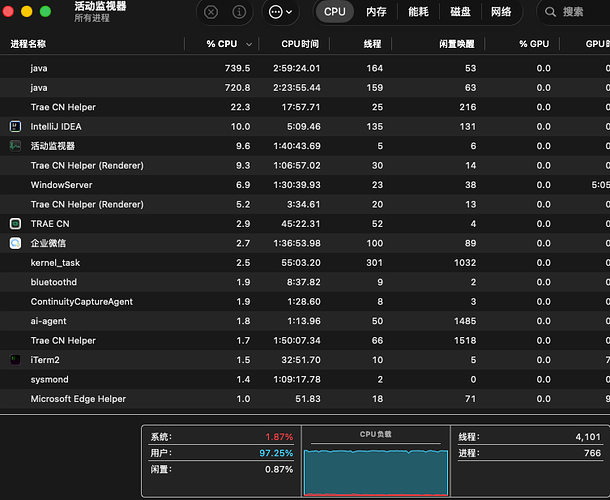Click into the 搜索 search field
610x500 pixels.
(x=582, y=12)
